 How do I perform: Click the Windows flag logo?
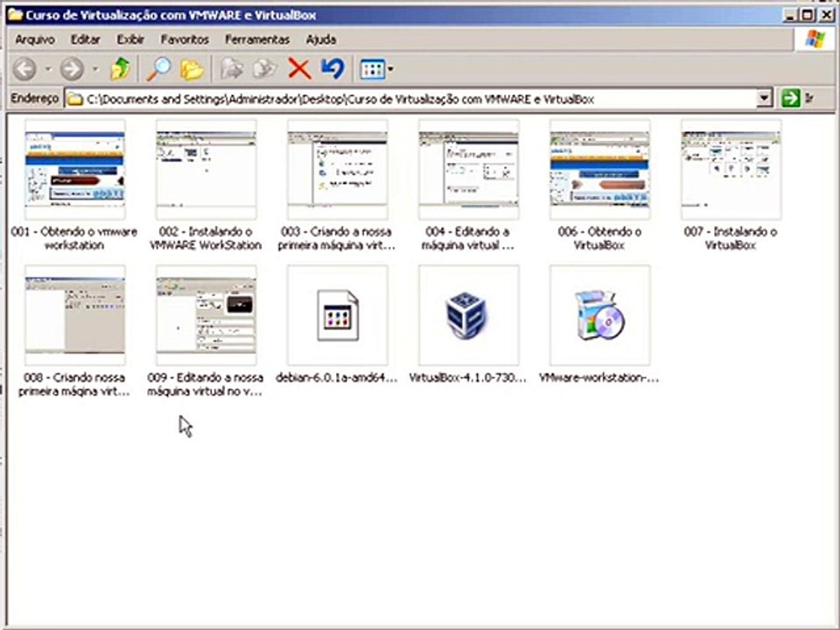coord(815,39)
